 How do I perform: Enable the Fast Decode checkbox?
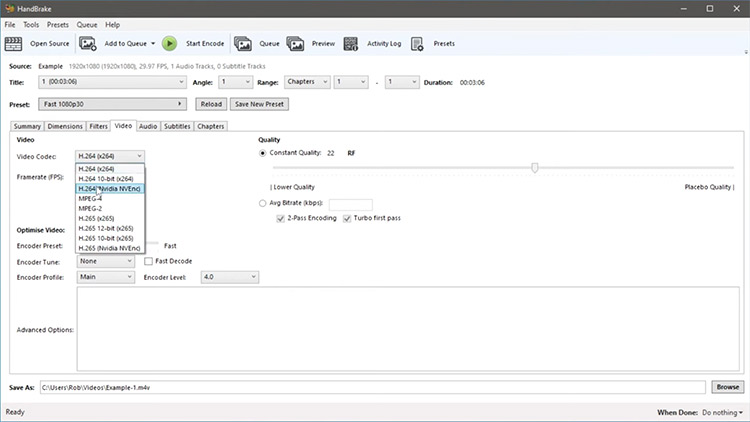148,261
